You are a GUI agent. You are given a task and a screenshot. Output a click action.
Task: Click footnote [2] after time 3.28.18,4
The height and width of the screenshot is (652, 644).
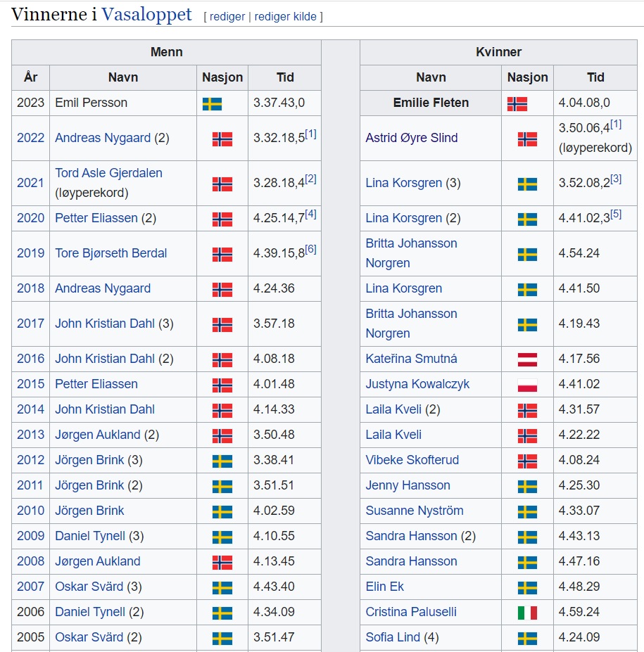click(x=311, y=179)
